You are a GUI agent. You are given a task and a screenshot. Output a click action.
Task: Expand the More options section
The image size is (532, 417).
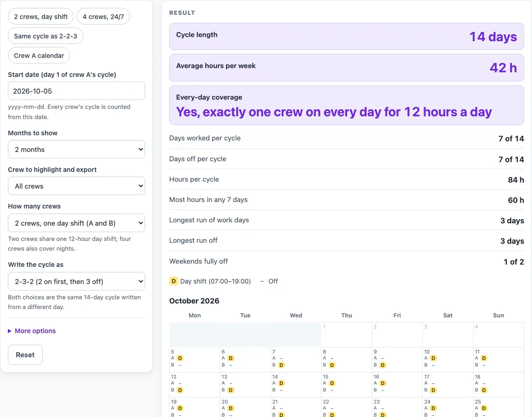point(32,331)
